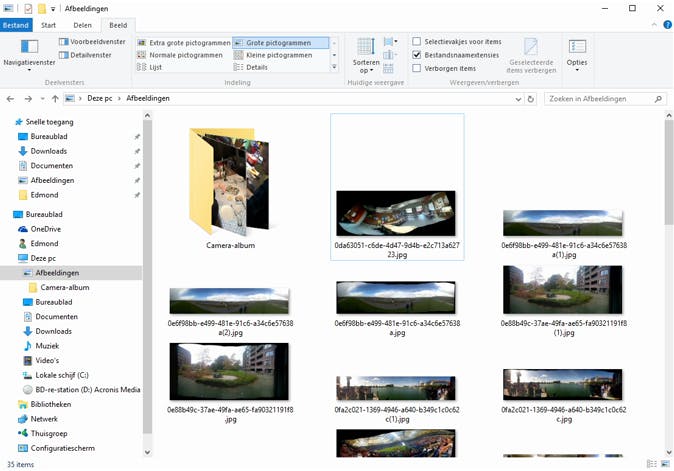The image size is (674, 471).
Task: Switch to details view in status bar
Action: pos(652,464)
